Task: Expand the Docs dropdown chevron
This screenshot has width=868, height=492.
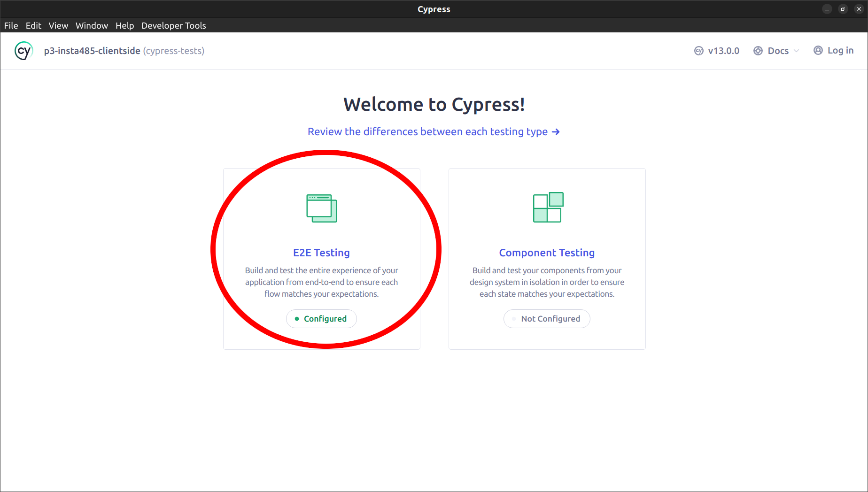Action: click(x=796, y=51)
